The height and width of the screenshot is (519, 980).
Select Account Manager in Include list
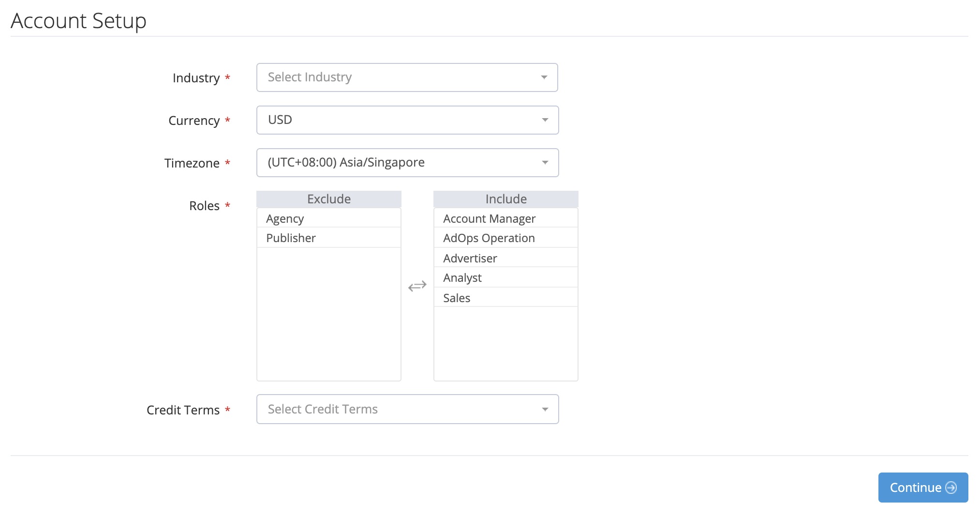click(505, 219)
